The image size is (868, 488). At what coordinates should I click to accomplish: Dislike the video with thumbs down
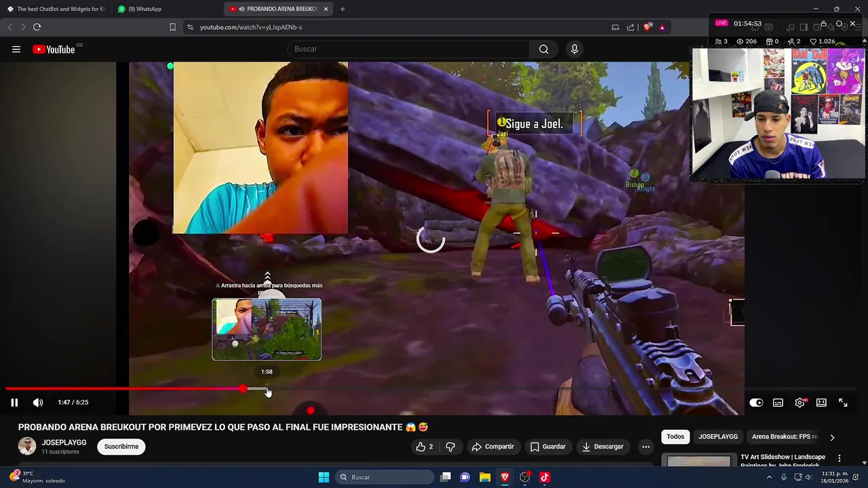450,447
